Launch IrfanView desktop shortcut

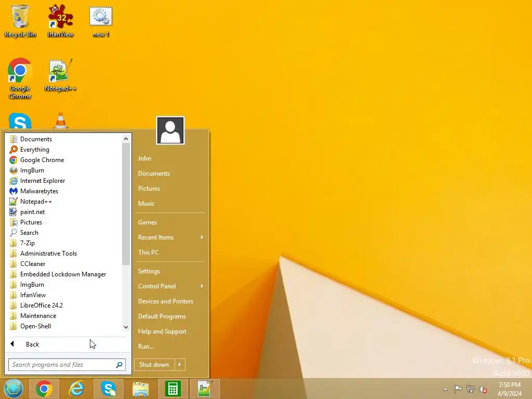60,21
